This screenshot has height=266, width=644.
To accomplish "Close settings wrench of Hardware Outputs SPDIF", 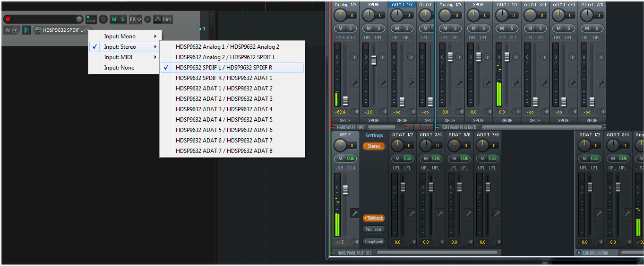I will 354,213.
